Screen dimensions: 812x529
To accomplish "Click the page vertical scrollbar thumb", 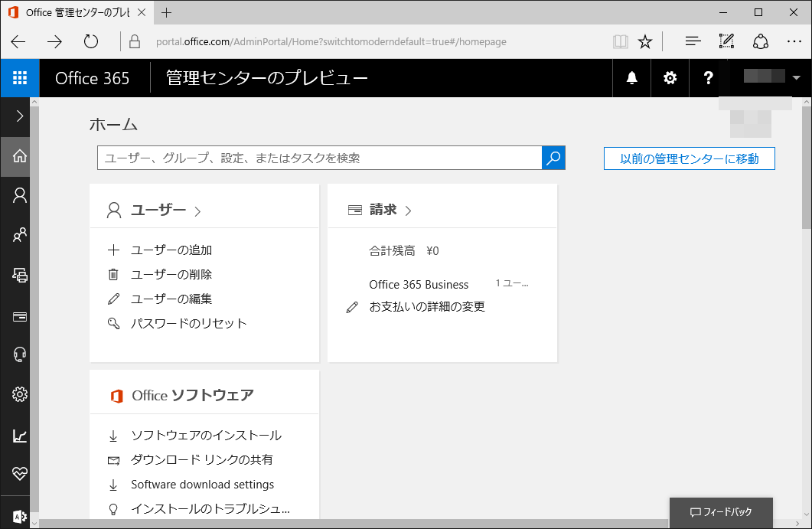I will pos(807,167).
